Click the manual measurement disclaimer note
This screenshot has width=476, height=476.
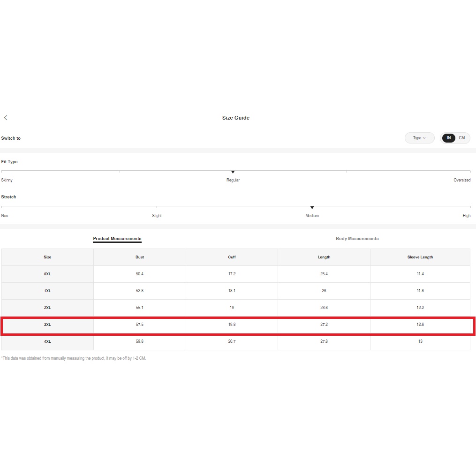(74, 358)
